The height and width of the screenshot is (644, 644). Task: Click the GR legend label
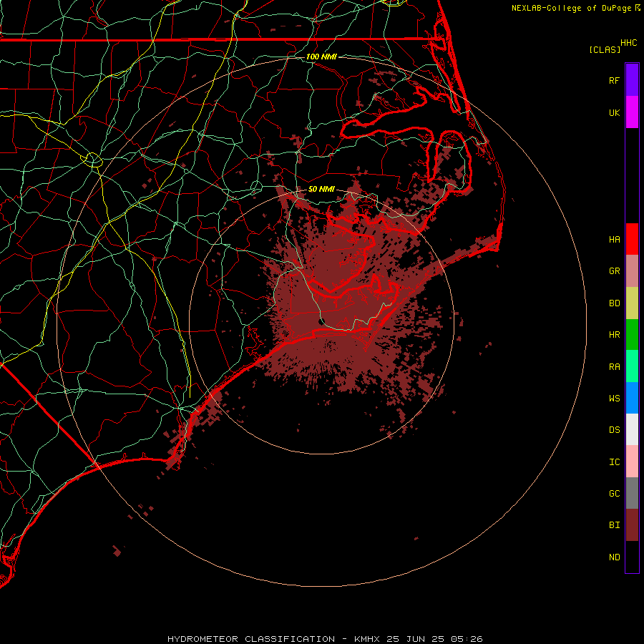coord(614,271)
